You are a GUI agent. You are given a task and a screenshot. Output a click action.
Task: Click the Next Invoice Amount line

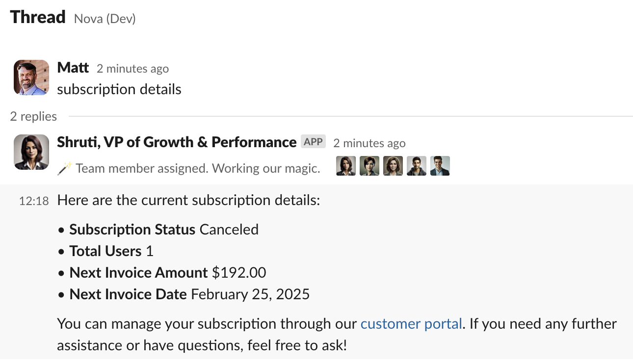168,272
